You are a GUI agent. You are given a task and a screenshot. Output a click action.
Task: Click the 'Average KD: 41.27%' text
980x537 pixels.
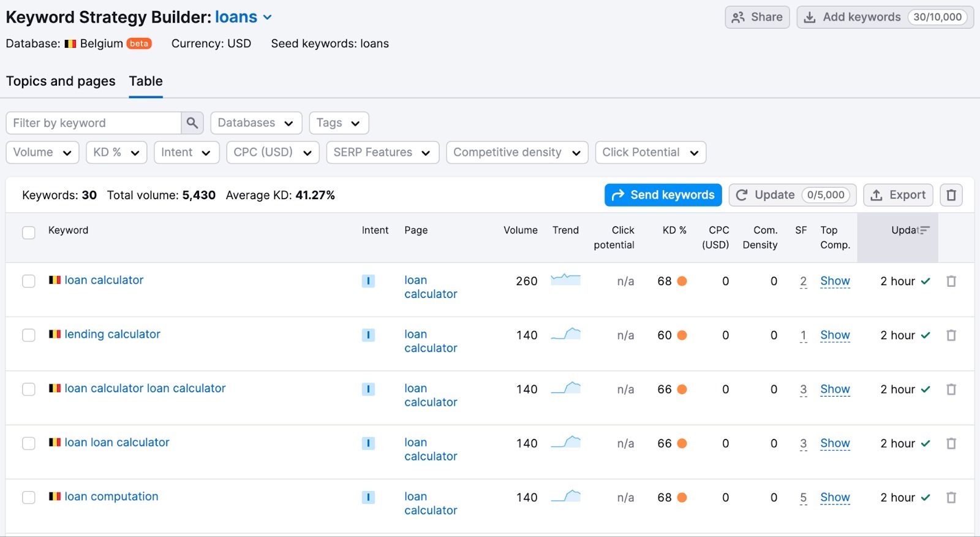(x=281, y=195)
